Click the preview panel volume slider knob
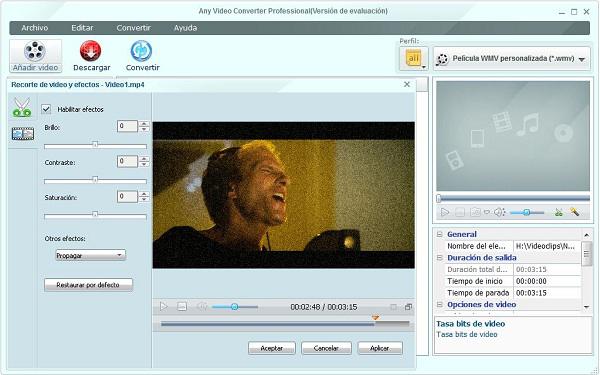This screenshot has width=600, height=375. pos(527,212)
